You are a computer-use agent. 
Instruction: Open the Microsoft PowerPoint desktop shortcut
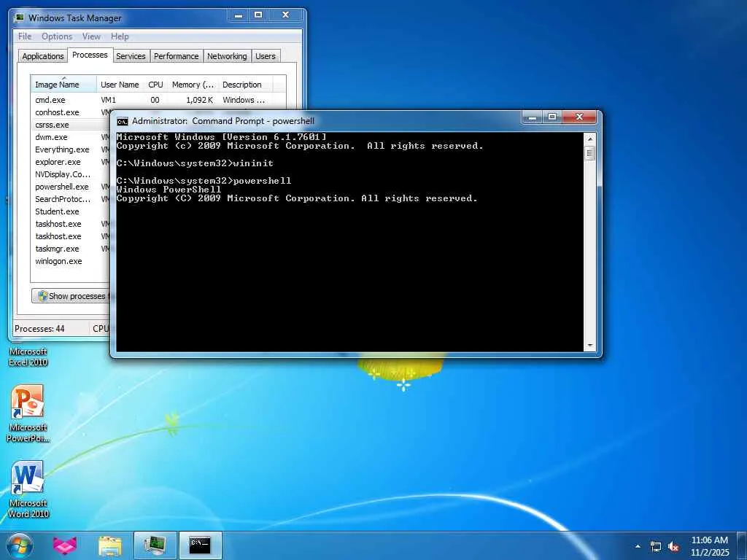(x=28, y=413)
